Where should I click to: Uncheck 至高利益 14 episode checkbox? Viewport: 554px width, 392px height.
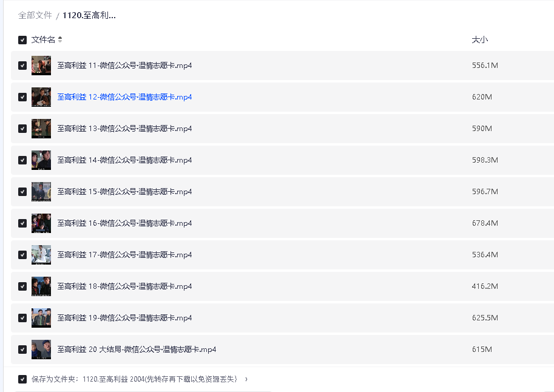(x=22, y=160)
